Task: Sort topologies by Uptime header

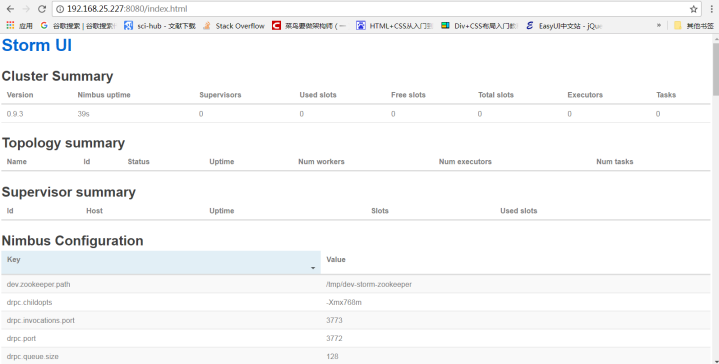Action: point(221,161)
